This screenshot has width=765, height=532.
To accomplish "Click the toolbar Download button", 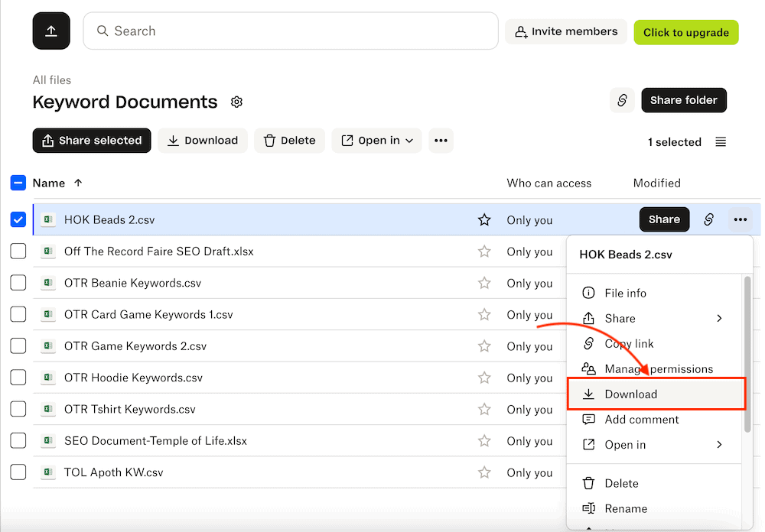I will click(x=203, y=141).
